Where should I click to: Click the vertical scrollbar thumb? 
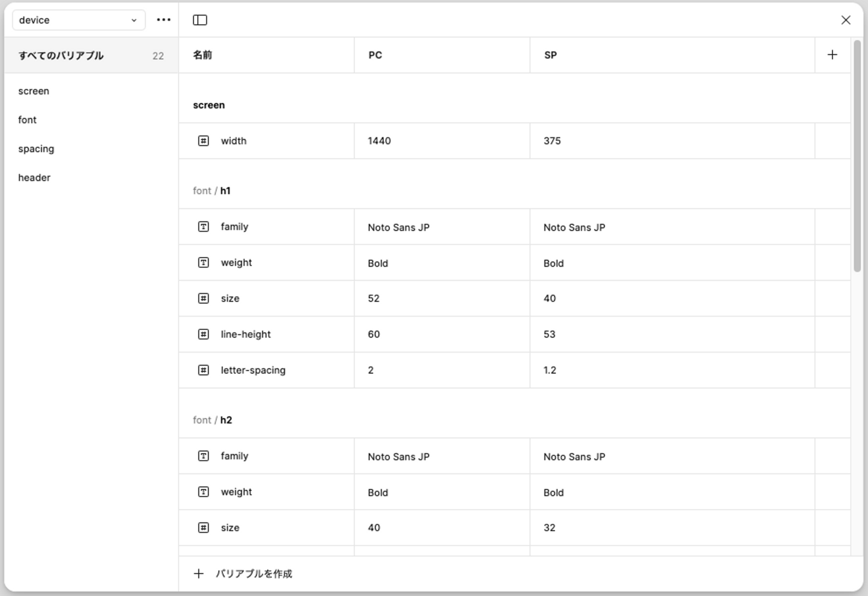pos(857,157)
